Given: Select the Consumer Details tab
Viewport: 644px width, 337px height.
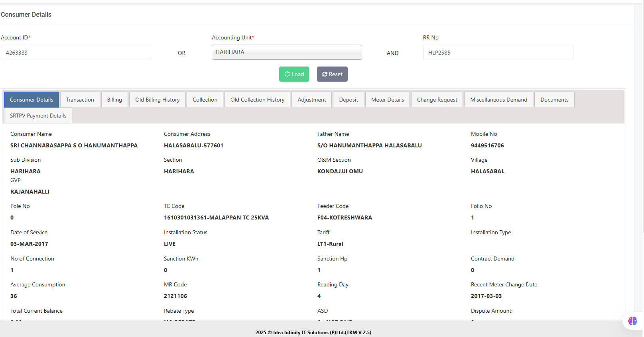Looking at the screenshot, I should pos(32,100).
